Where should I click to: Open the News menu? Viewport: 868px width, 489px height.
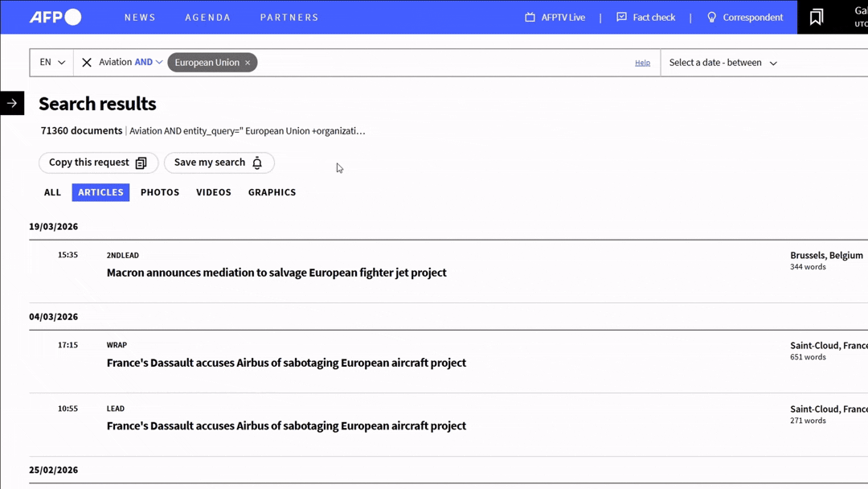click(x=140, y=17)
